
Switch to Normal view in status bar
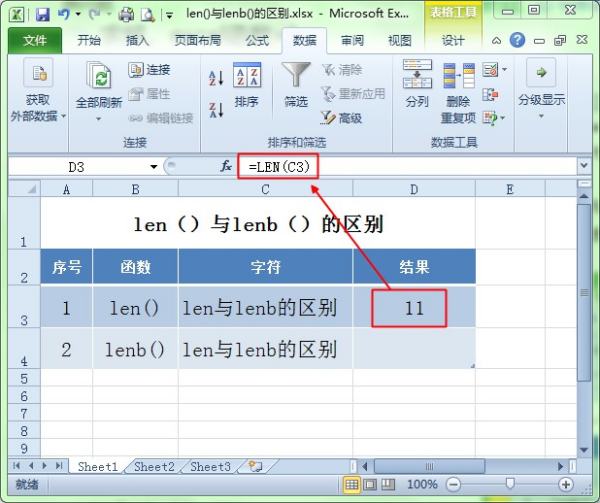coord(352,485)
